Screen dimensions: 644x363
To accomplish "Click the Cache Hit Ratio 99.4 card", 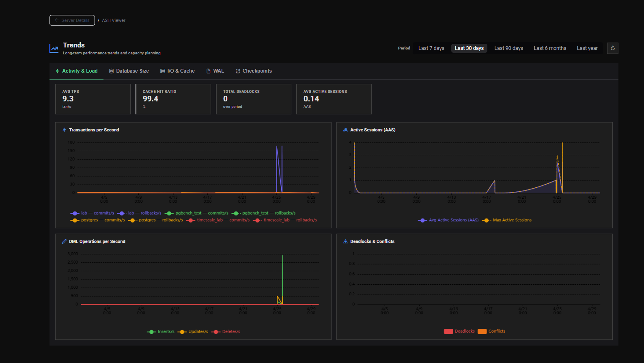I will 173,99.
